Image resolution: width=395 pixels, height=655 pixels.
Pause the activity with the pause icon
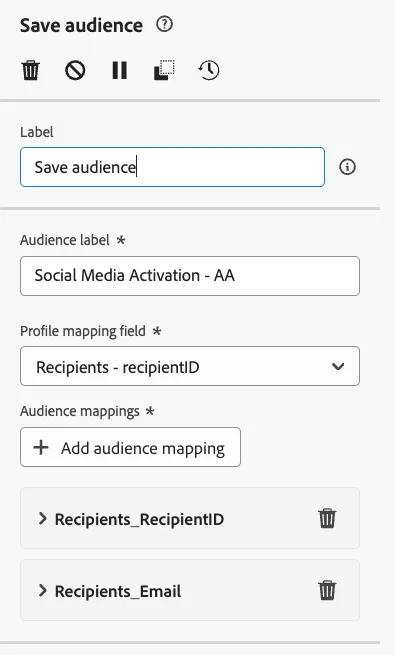pos(120,70)
